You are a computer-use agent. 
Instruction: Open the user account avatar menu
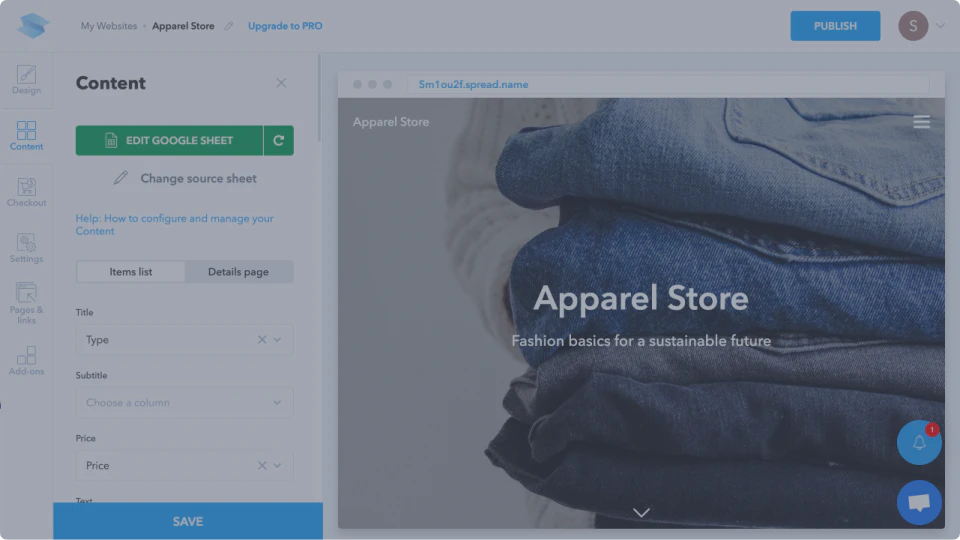coord(913,26)
